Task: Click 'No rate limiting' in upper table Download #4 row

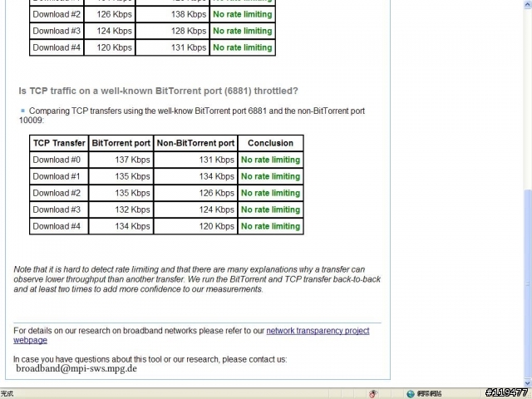Action: (x=243, y=47)
